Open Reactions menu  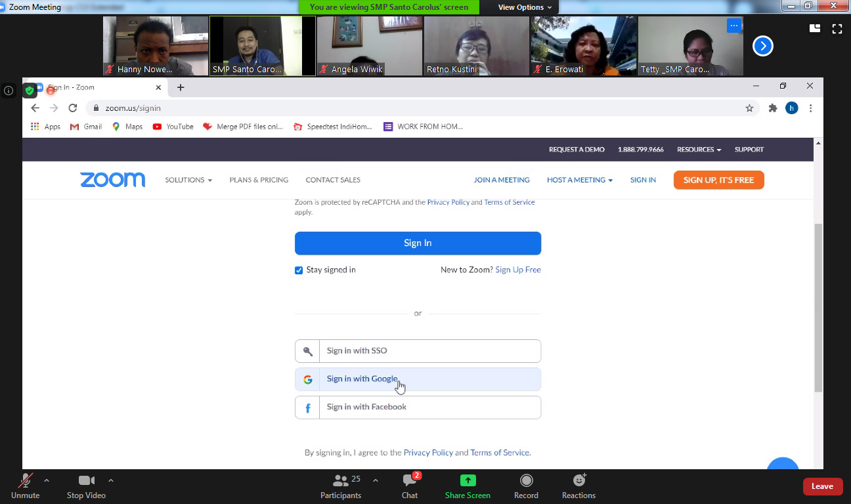[578, 486]
